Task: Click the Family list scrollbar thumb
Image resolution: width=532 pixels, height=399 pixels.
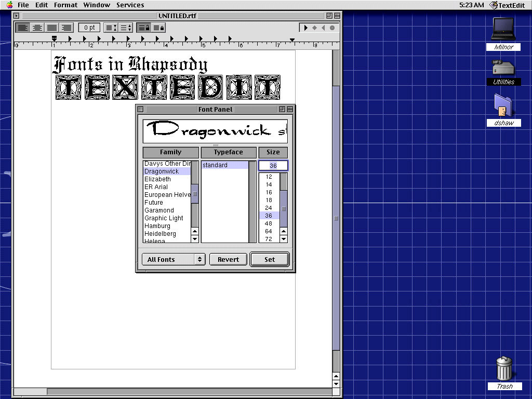Action: coord(195,194)
